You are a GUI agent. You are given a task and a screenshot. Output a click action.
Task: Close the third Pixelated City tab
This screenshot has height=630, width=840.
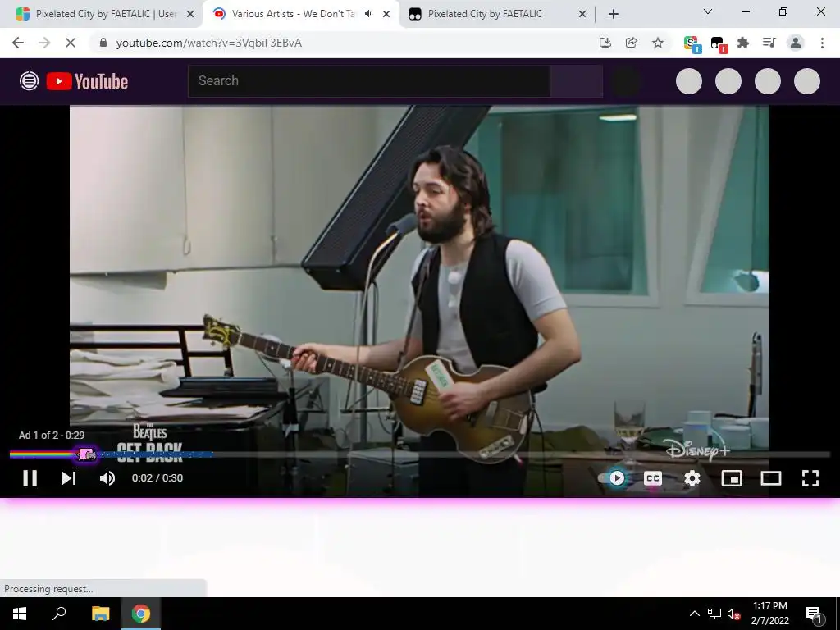(582, 14)
